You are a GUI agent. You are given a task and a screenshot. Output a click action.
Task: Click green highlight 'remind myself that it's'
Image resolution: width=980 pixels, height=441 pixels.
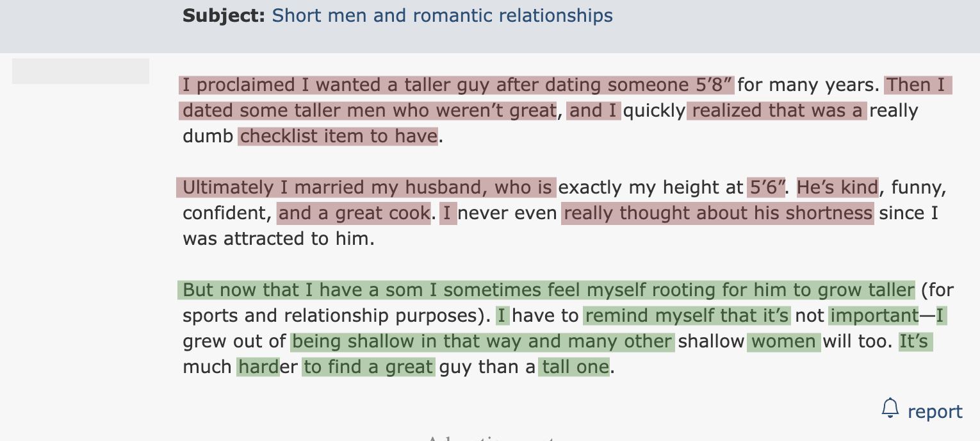687,315
